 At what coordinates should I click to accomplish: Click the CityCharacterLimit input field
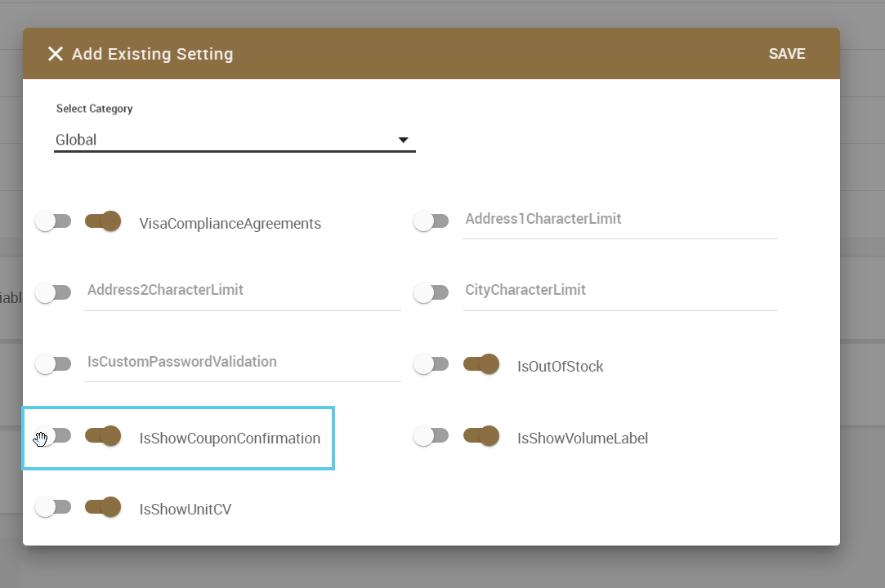point(619,291)
